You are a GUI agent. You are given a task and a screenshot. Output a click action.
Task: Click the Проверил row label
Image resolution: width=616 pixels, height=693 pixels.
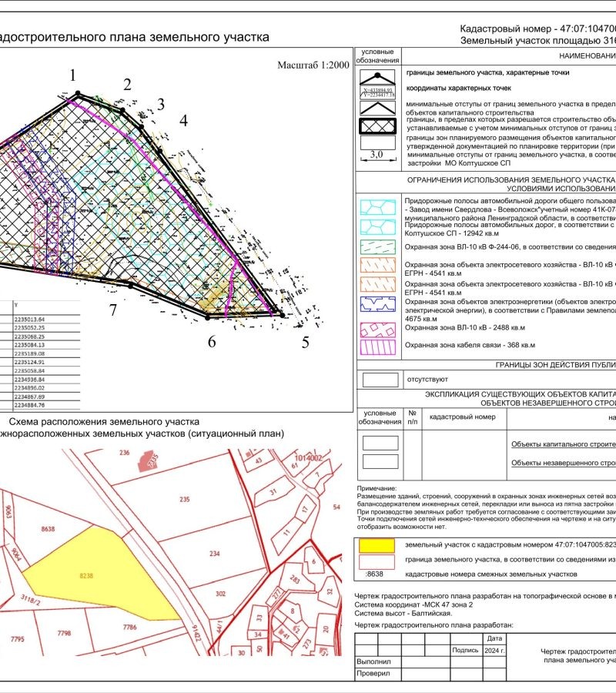click(x=373, y=674)
